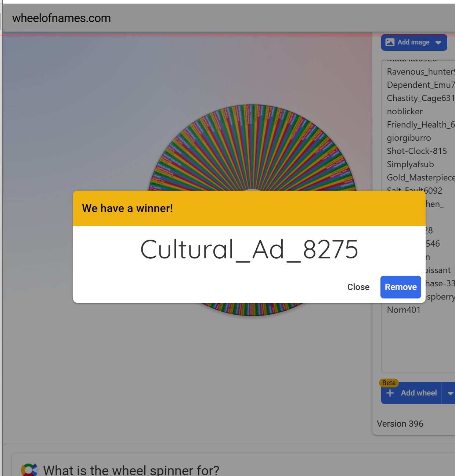455x476 pixels.
Task: Click on the Simplyafsub entry
Action: 410,164
